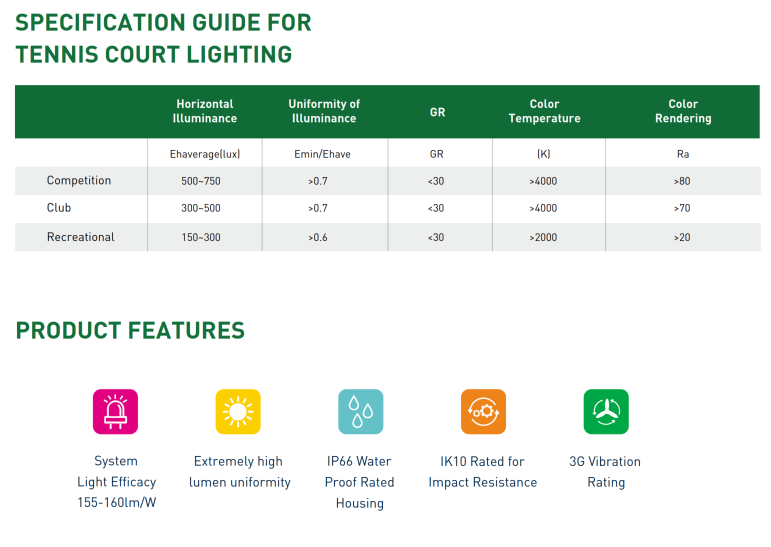Select the Ehaverage(lux) unit cell

pos(205,154)
